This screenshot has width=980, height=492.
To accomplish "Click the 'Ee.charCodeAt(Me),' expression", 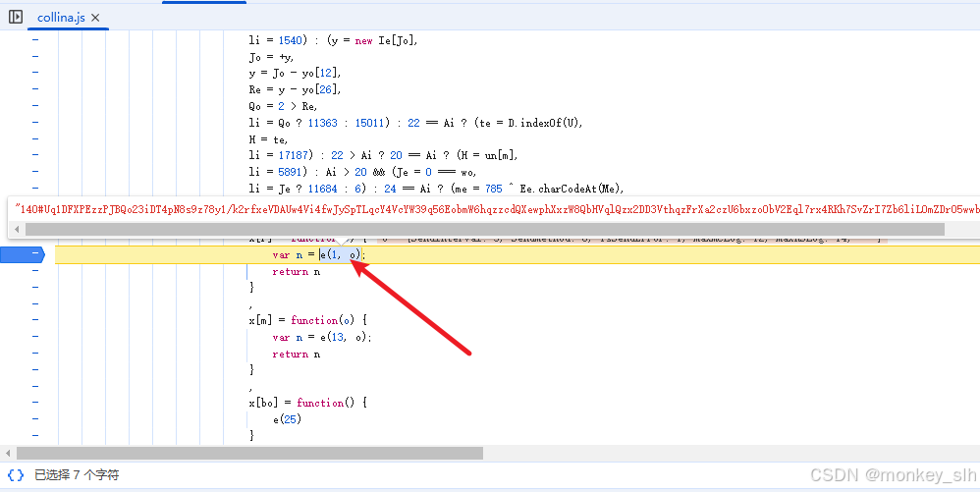I will tap(572, 189).
